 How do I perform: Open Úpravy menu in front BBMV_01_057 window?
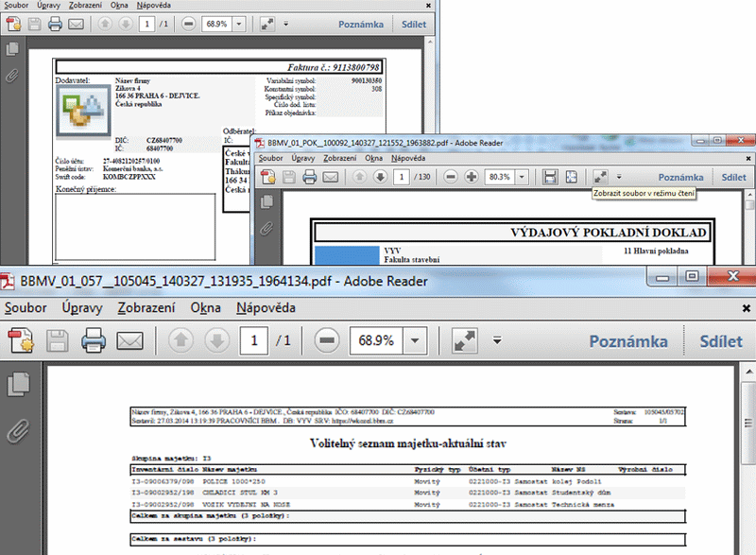[x=82, y=307]
